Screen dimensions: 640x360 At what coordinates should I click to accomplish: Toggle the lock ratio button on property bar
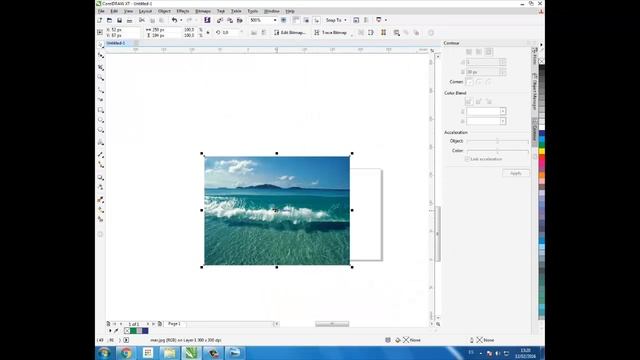pos(208,33)
